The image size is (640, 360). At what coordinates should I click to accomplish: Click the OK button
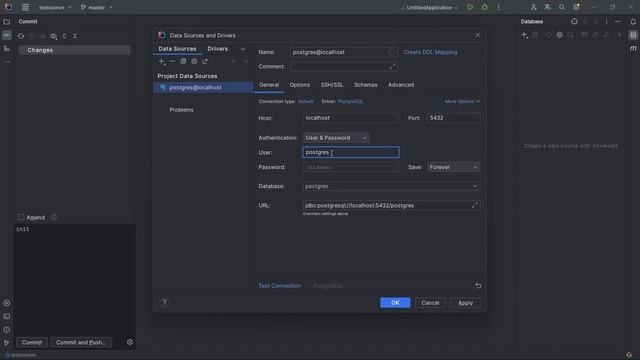[395, 303]
